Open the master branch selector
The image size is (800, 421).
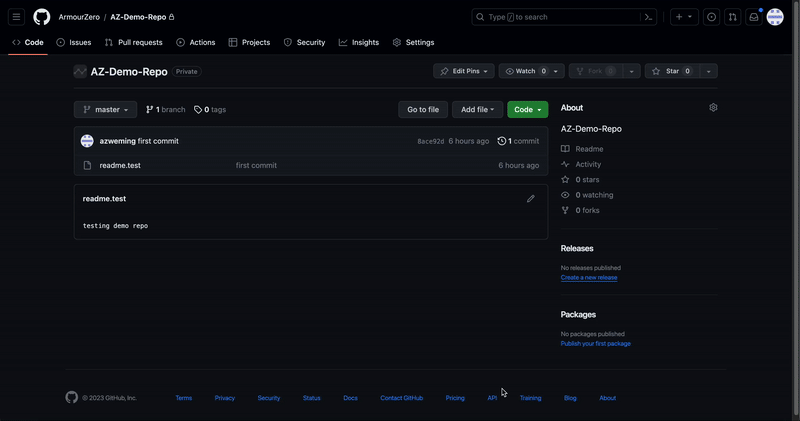(106, 109)
